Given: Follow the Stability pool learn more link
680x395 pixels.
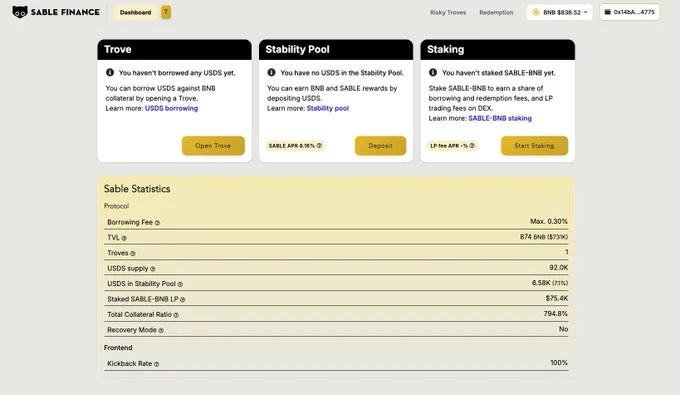Looking at the screenshot, I should [327, 108].
